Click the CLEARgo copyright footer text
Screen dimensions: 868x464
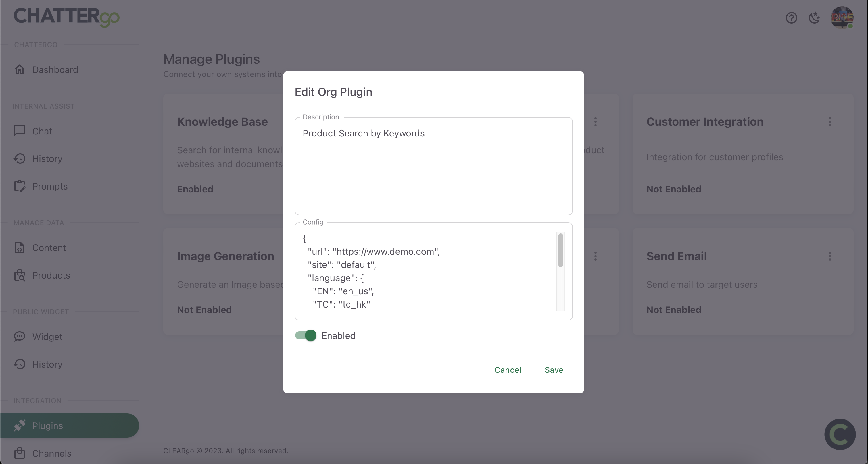226,451
